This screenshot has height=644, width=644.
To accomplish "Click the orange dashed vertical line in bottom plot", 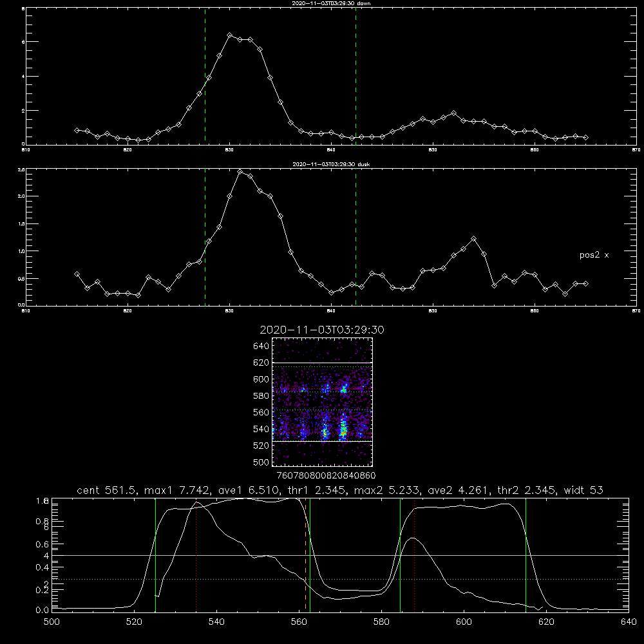I will [305, 554].
